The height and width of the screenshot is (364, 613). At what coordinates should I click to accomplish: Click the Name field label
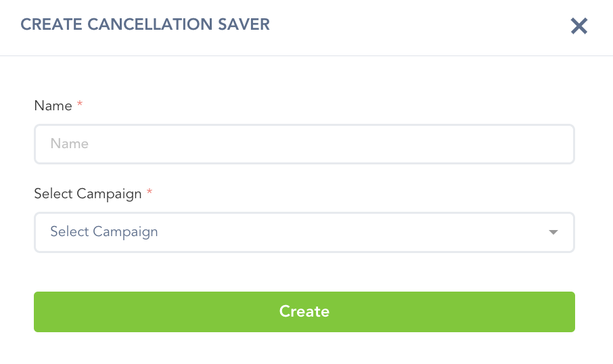click(53, 106)
